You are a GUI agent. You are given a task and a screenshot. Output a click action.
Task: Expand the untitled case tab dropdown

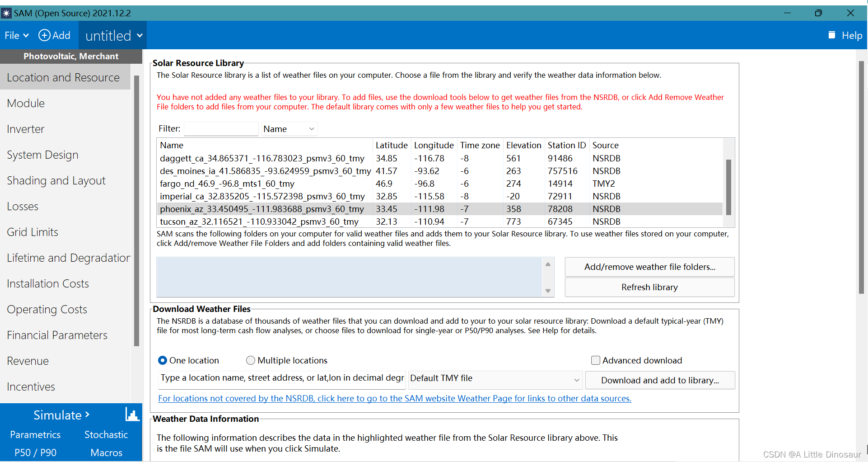140,35
